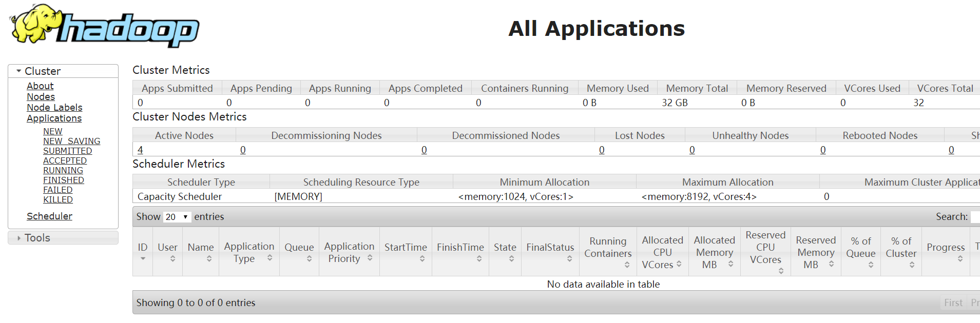Click the active nodes count 4
This screenshot has height=323, width=980.
pyautogui.click(x=140, y=150)
